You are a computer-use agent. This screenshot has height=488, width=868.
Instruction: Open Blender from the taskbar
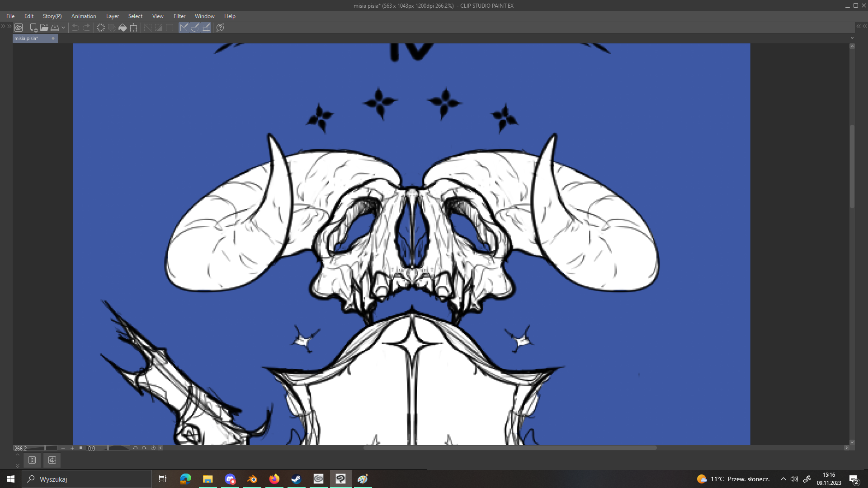click(x=252, y=479)
